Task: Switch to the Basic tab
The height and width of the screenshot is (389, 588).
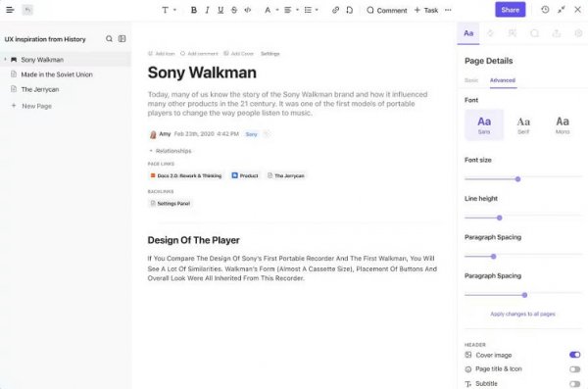Action: [471, 80]
